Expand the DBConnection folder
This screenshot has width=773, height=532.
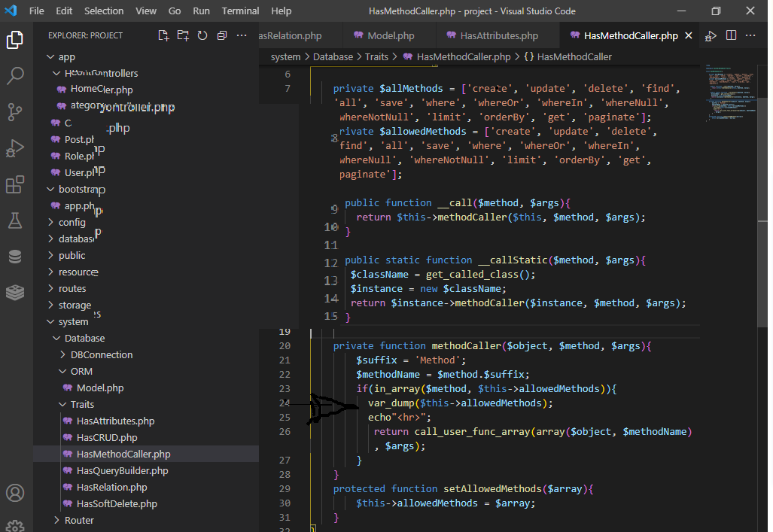point(101,354)
